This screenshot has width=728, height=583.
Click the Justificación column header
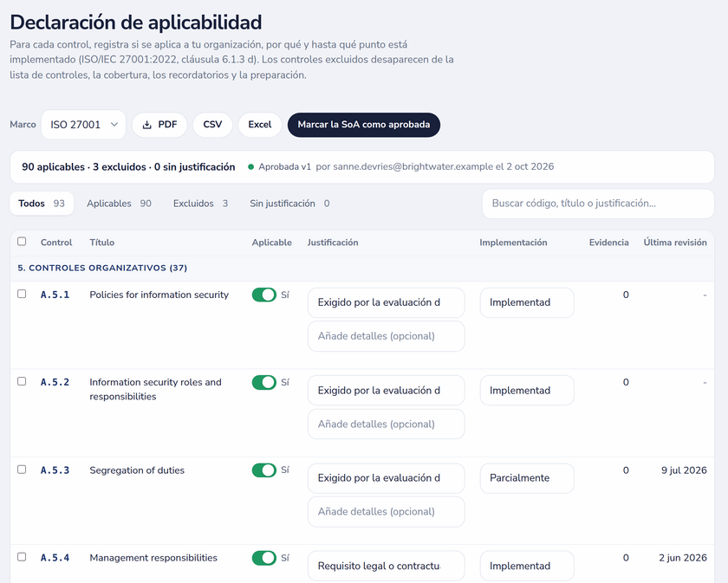pos(333,243)
